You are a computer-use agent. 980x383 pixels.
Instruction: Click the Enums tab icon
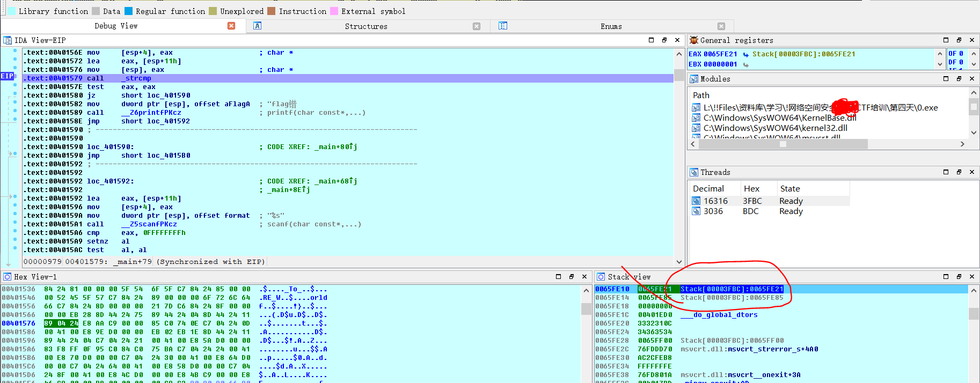point(503,26)
